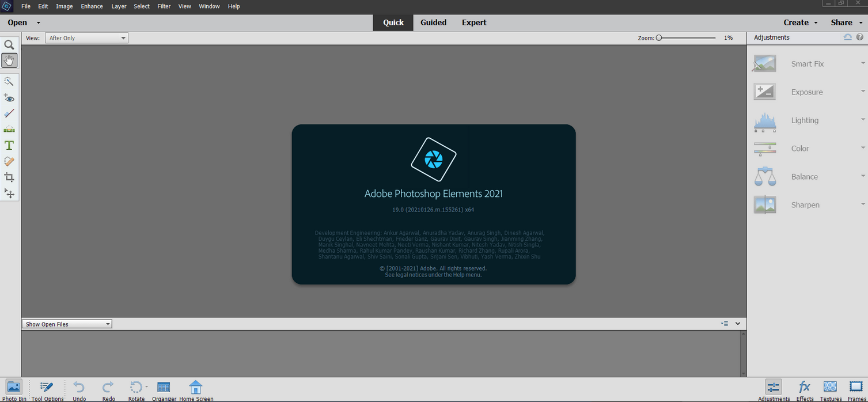Click the Zoom slider handle
This screenshot has width=868, height=402.
659,38
